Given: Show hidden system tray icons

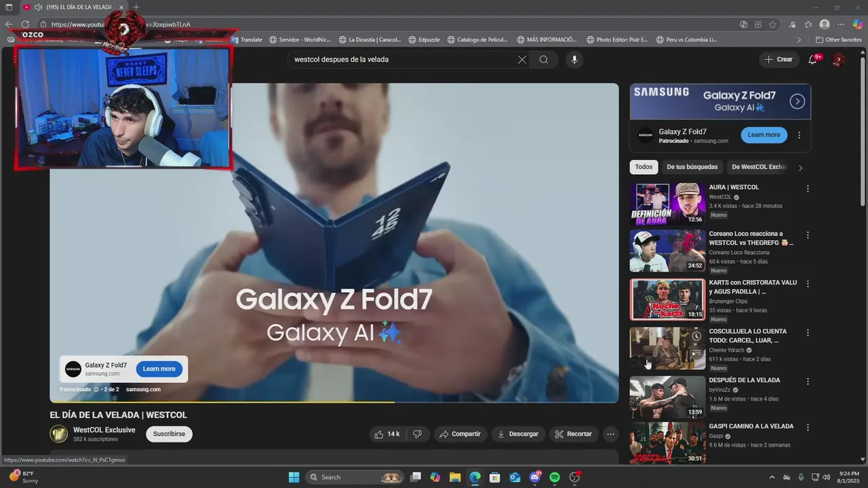Looking at the screenshot, I should tap(772, 477).
